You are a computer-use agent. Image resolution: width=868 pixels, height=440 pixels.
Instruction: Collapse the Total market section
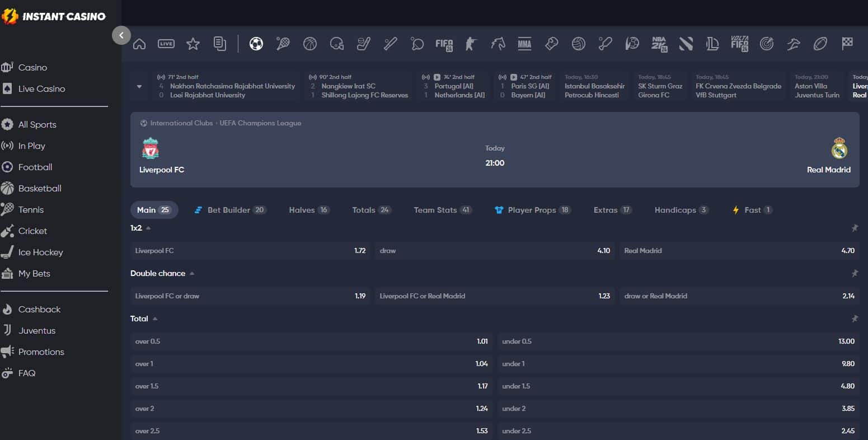tap(155, 319)
